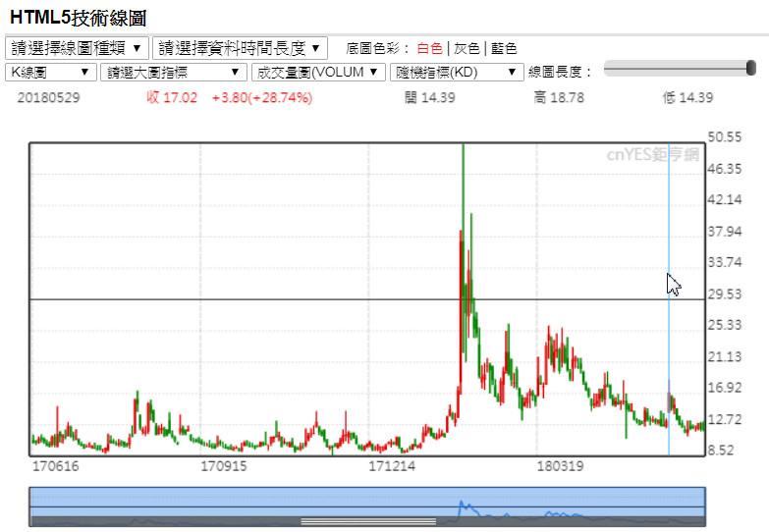Click the tallest green candlestick at the peak
The height and width of the screenshot is (532, 769).
click(x=464, y=247)
